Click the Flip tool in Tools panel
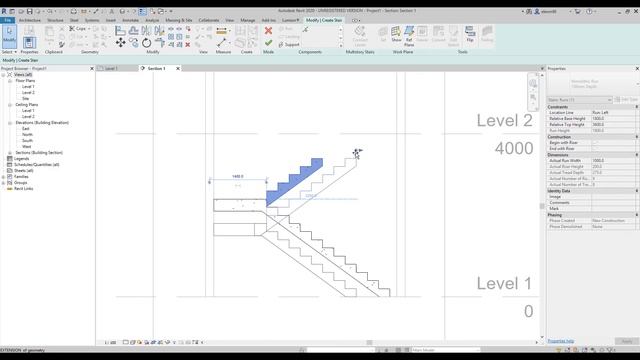640x360 pixels. tap(470, 34)
